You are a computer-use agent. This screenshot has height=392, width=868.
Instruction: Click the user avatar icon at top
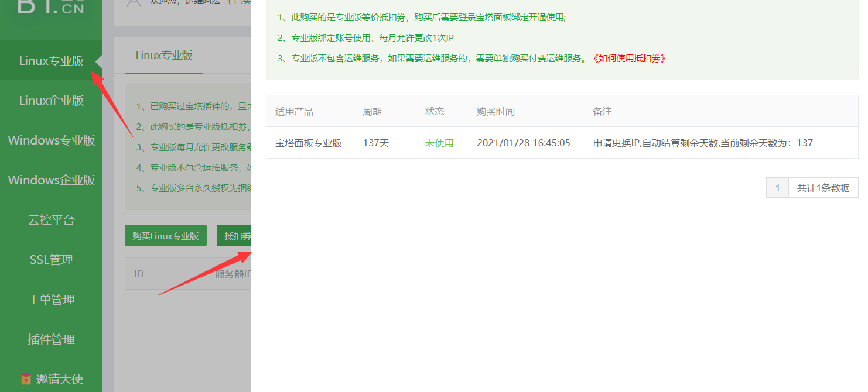click(134, 3)
